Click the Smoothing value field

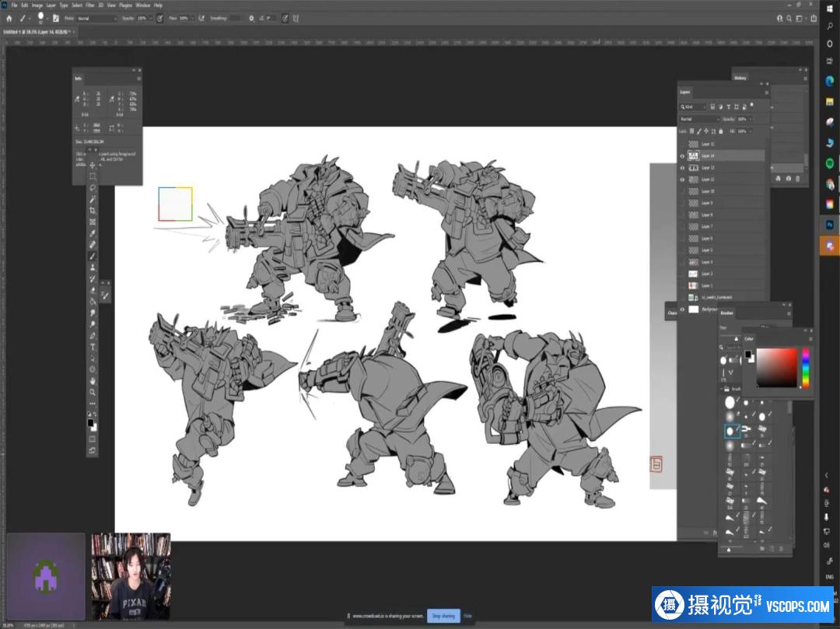tap(235, 18)
